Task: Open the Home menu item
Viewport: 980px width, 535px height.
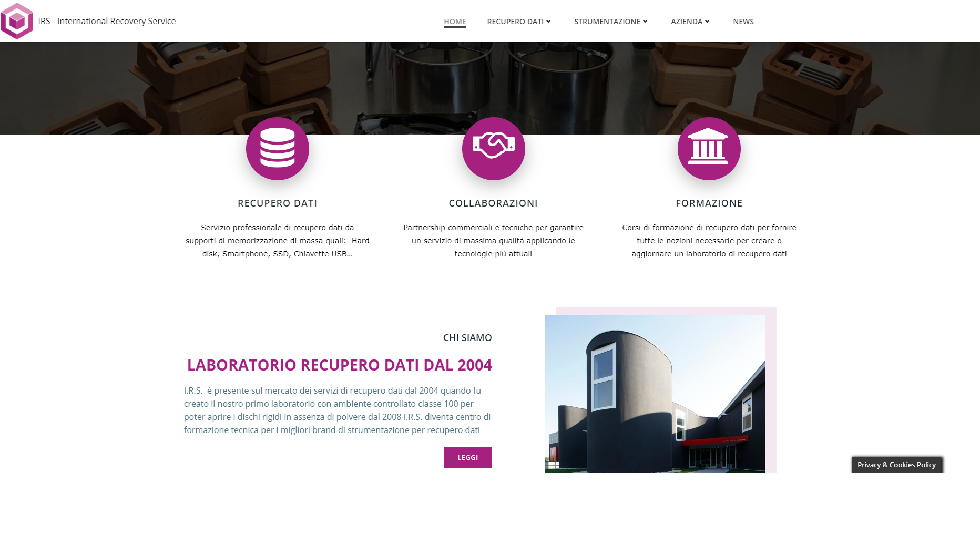Action: click(455, 22)
